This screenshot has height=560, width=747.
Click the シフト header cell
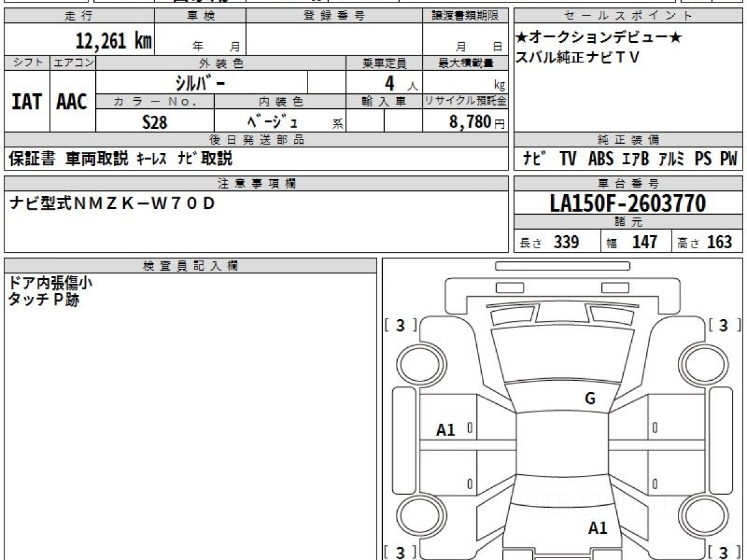[27, 63]
